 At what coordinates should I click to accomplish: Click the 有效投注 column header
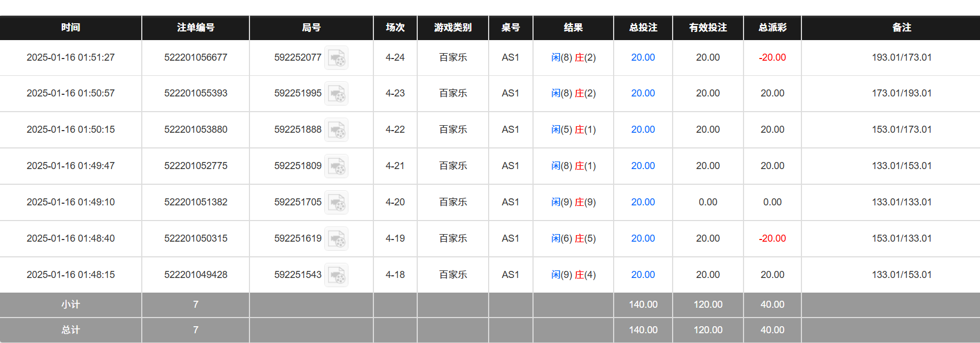tap(708, 28)
